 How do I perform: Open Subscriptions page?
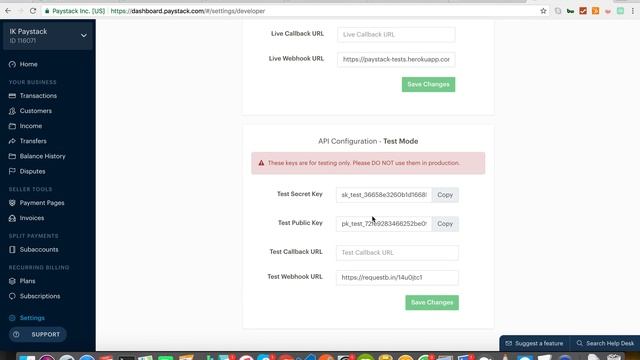click(x=40, y=296)
